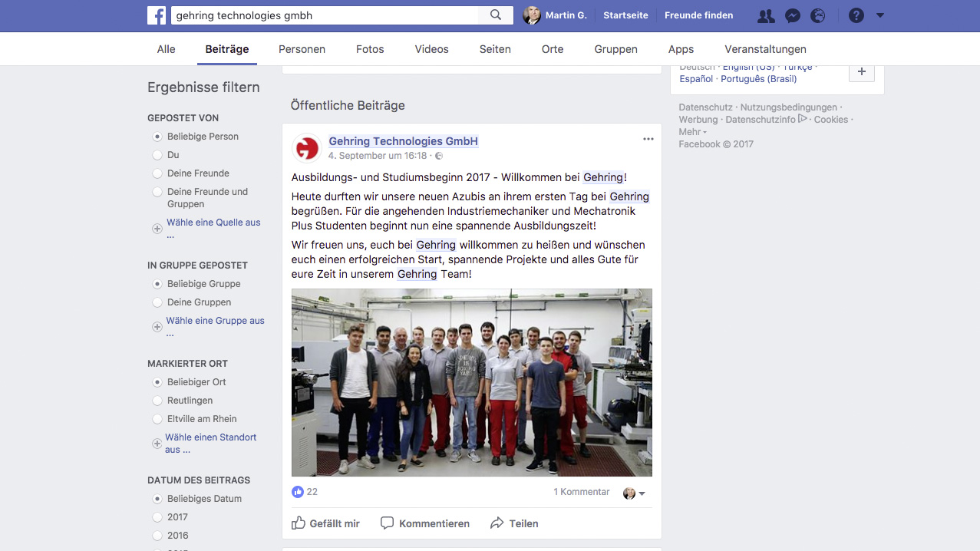Click the AdChoices triangle icon

803,119
